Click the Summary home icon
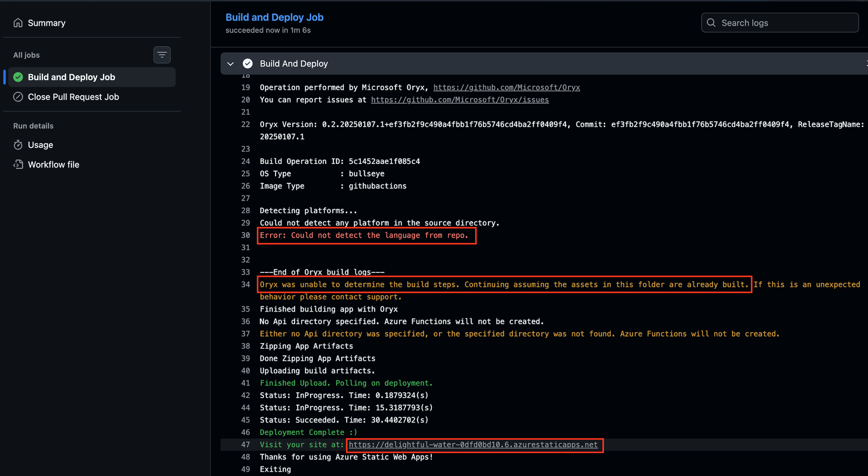Image resolution: width=868 pixels, height=476 pixels. [18, 23]
